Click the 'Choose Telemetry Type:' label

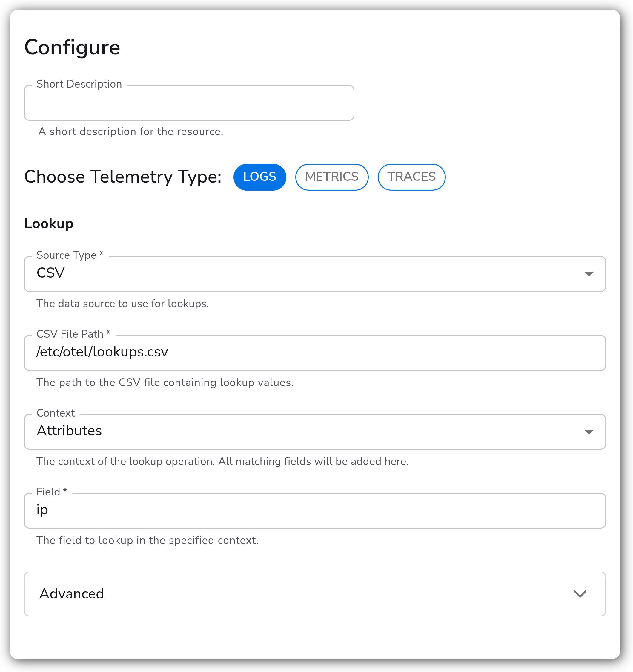(123, 177)
